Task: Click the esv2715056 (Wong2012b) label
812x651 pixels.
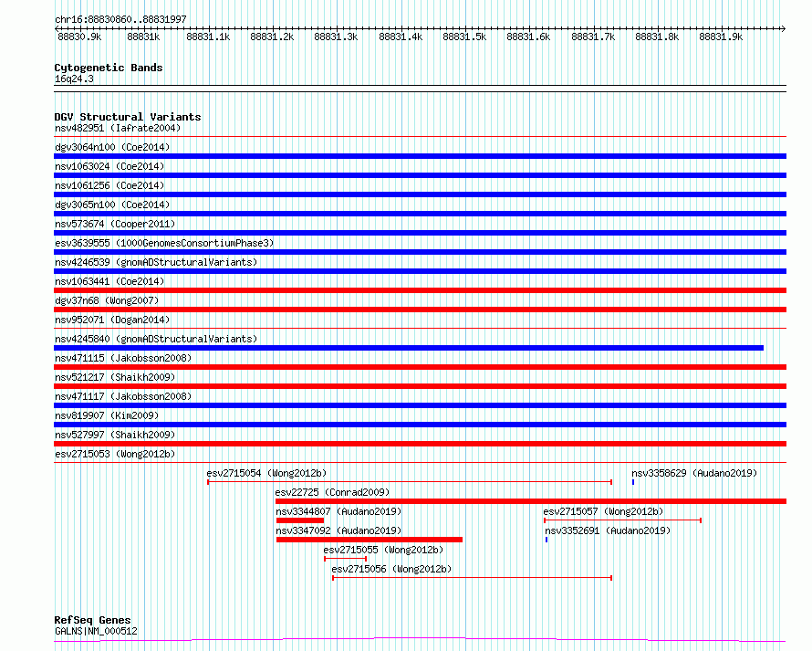Action: (391, 569)
